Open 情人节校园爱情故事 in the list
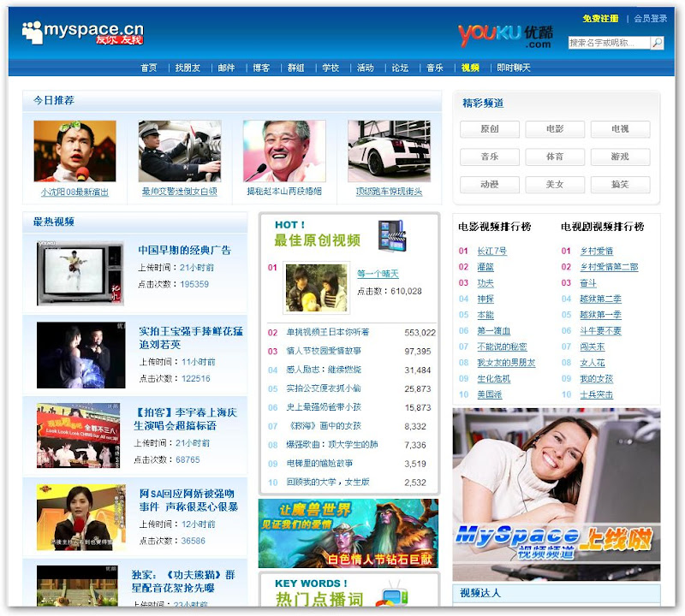Screen dimensions: 685x616 point(324,351)
